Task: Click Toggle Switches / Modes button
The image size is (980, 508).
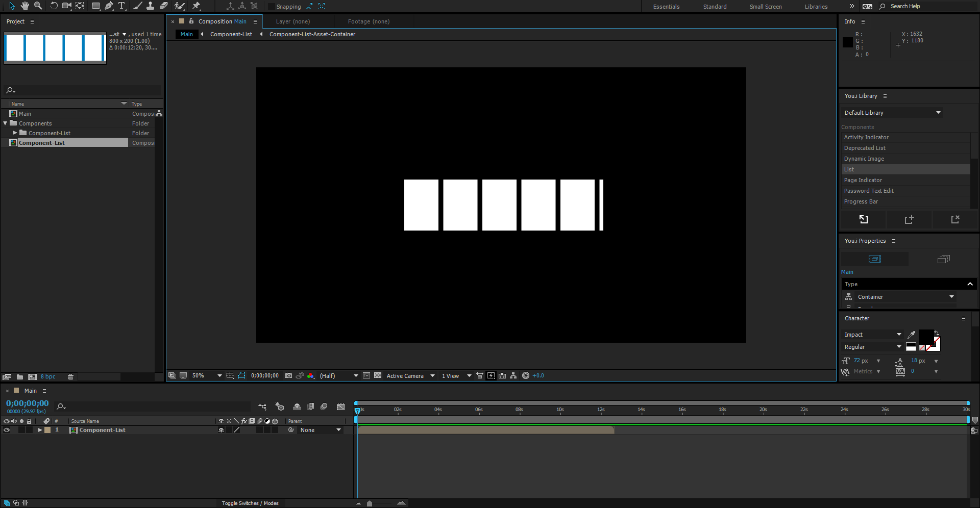Action: point(250,503)
